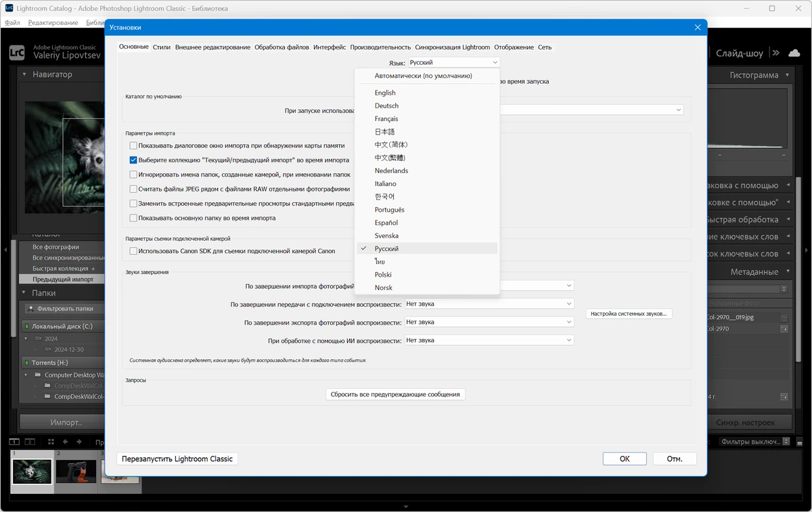
Task: Collapse the Гистограмма panel
Action: pos(788,75)
